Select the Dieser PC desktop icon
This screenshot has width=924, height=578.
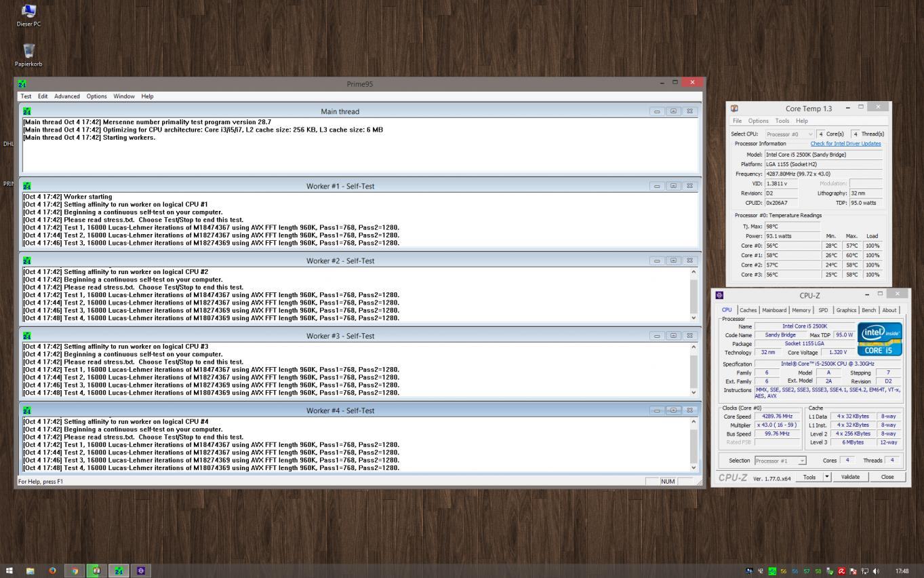click(28, 15)
